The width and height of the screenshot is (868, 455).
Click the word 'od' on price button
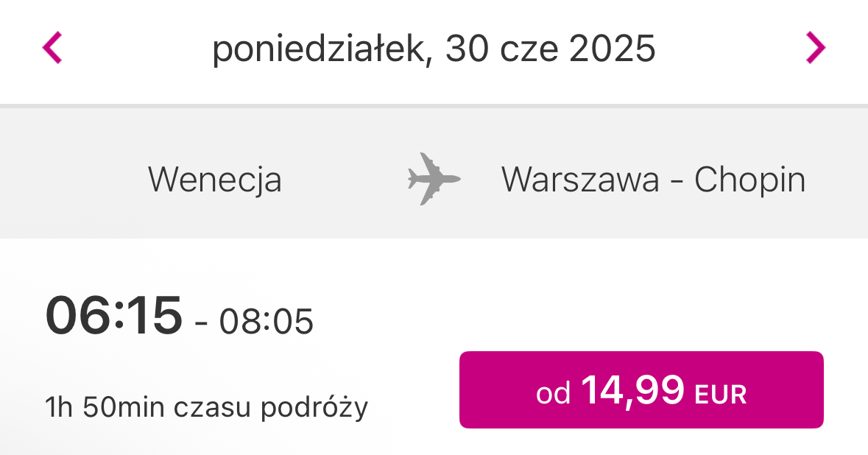coord(553,393)
